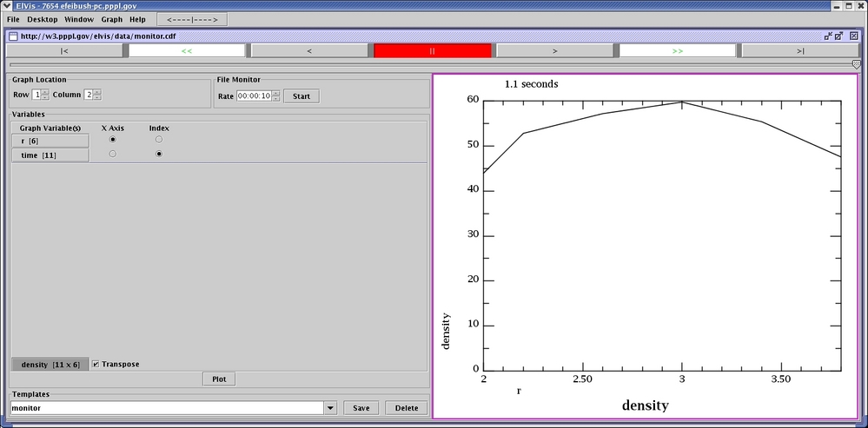This screenshot has width=868, height=428.
Task: Click the fast forward >> button
Action: click(678, 51)
